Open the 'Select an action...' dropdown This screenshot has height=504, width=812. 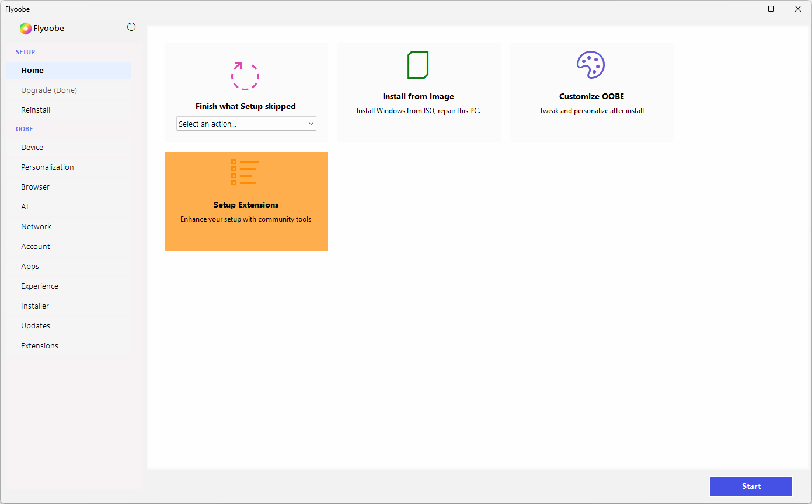(x=246, y=124)
